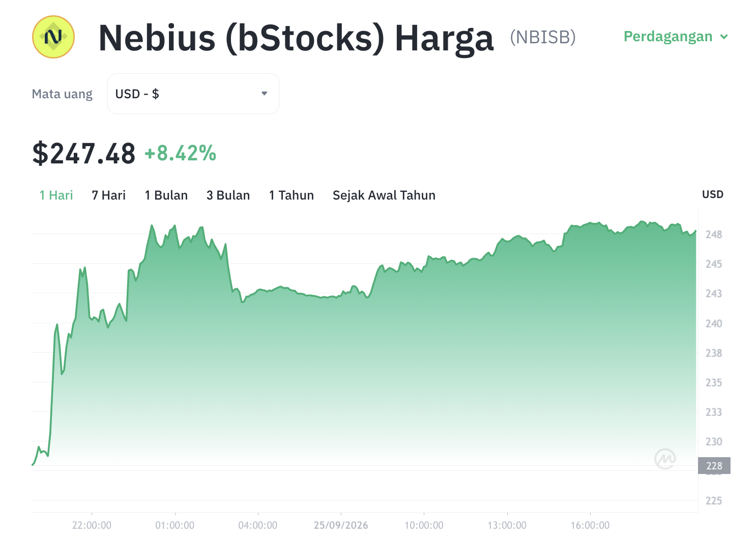Click the +8.42% change percentage
This screenshot has height=559, width=756.
pos(181,153)
